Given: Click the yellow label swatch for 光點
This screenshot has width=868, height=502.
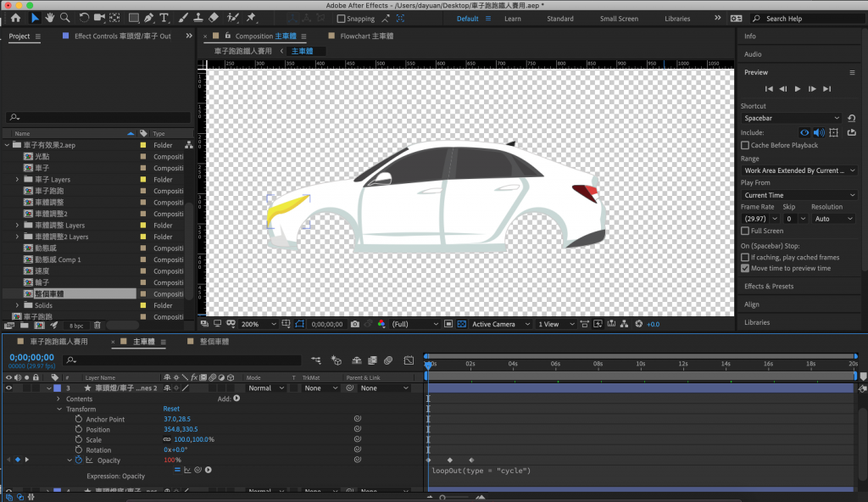Looking at the screenshot, I should (x=143, y=157).
